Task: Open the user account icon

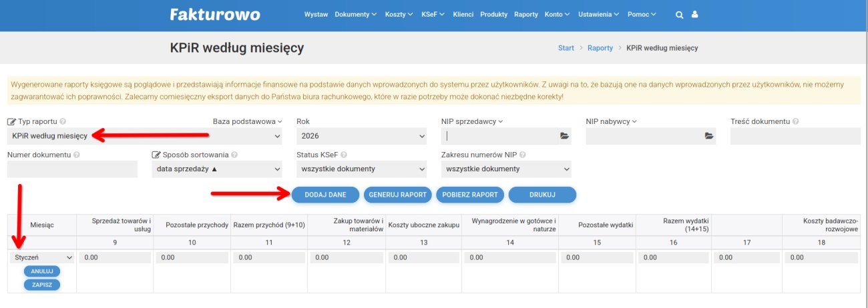Action: click(x=694, y=14)
